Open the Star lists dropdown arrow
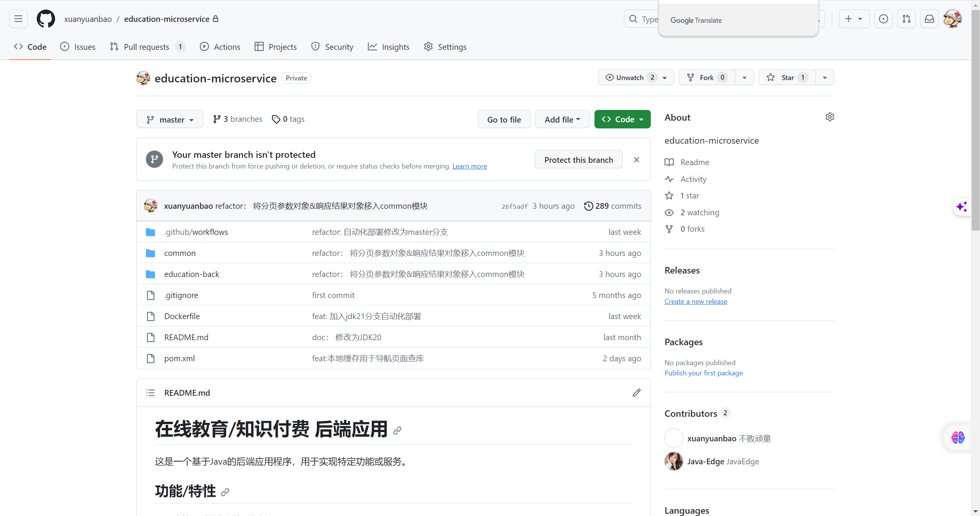Image resolution: width=980 pixels, height=516 pixels. pos(825,77)
